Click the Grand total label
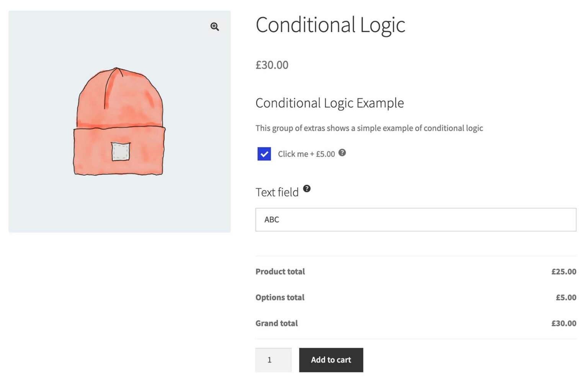588x377 pixels. [276, 323]
